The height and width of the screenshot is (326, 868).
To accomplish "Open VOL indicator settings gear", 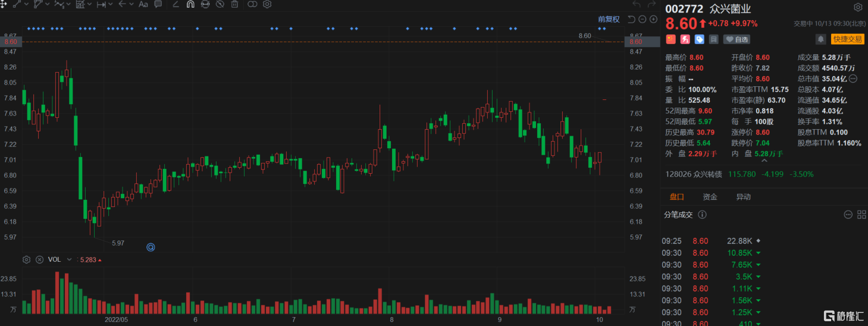I will pyautogui.click(x=26, y=260).
